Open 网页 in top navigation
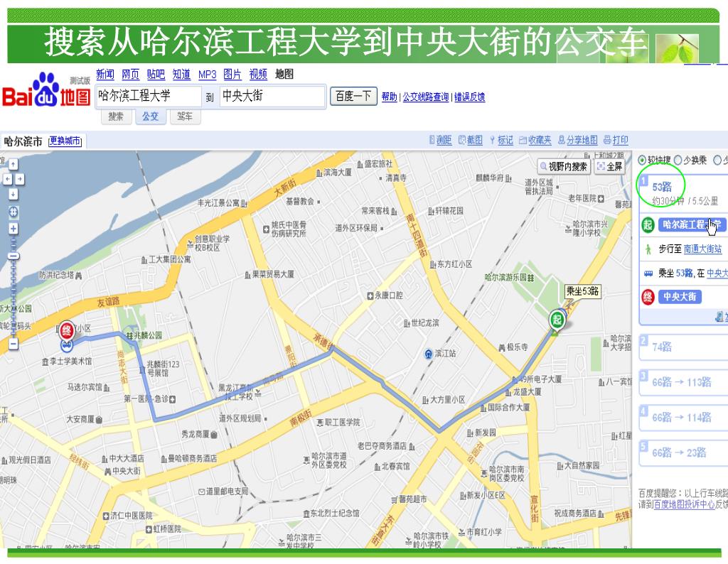The width and height of the screenshot is (728, 564). pyautogui.click(x=131, y=74)
